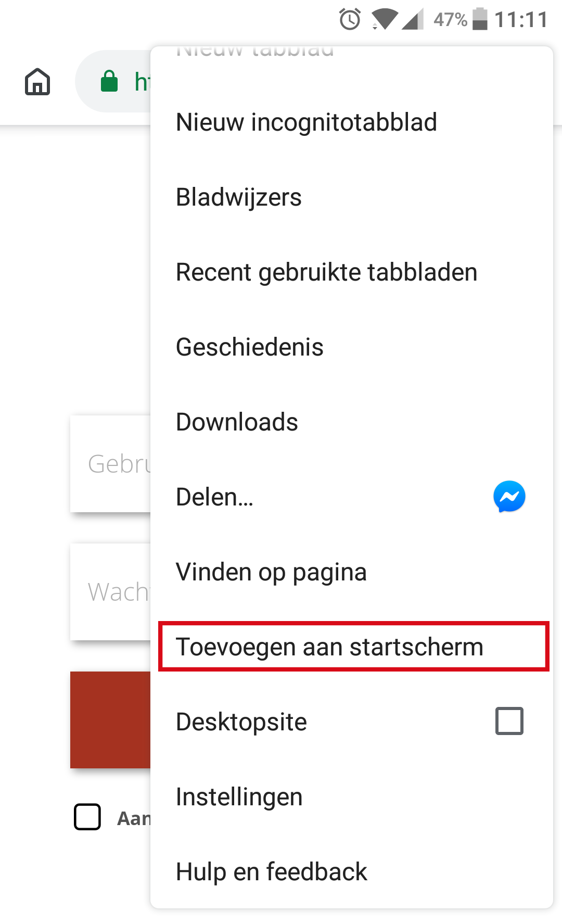Tap the Messenger share shortcut icon
The image size is (562, 924).
coord(509,496)
